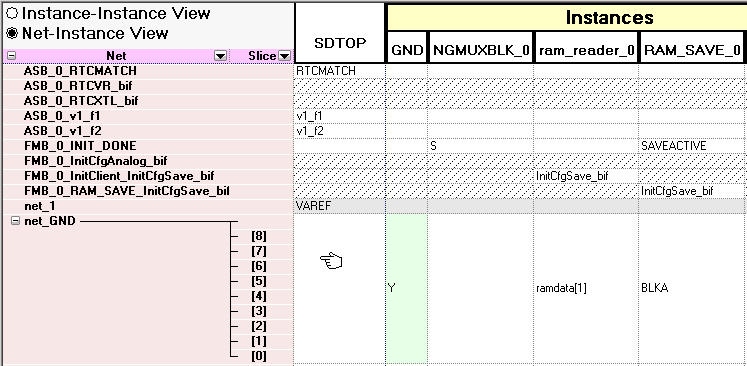This screenshot has width=747, height=366.
Task: Select net_GND slice [0]
Action: (x=259, y=356)
